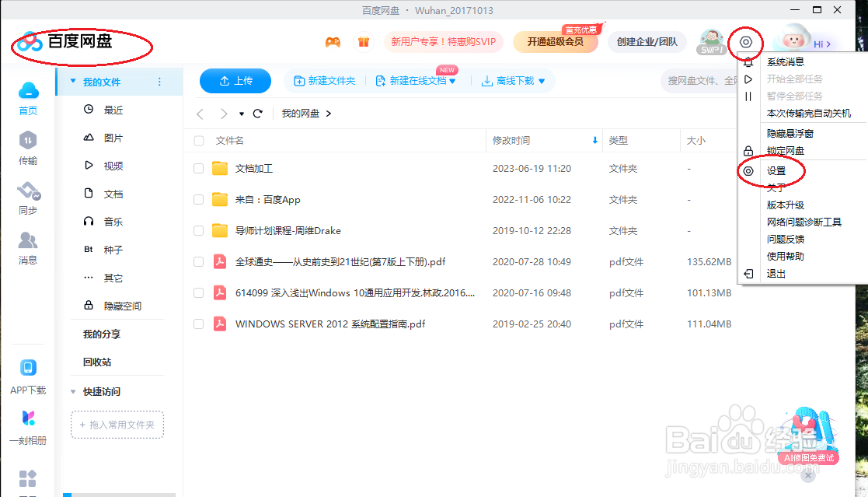Click the 文档加工 folder icon
Screen dimensions: 868x497
pos(220,169)
